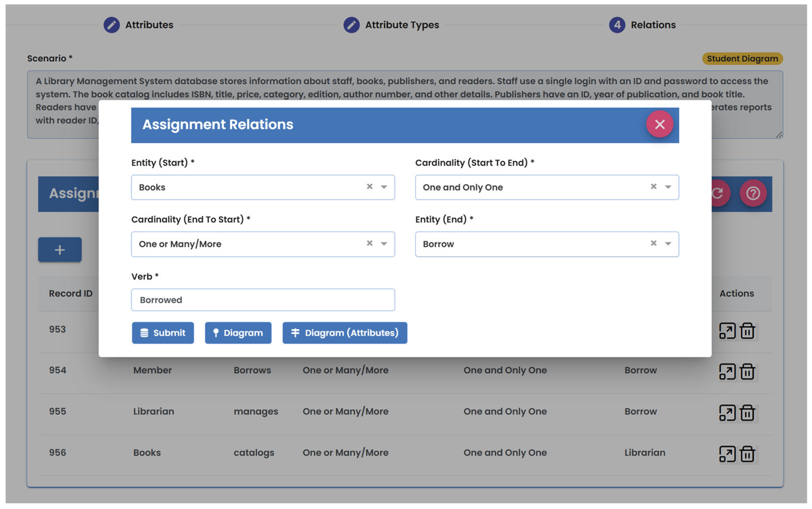
Task: Clear the Entity (End) Borrow selection
Action: 653,243
